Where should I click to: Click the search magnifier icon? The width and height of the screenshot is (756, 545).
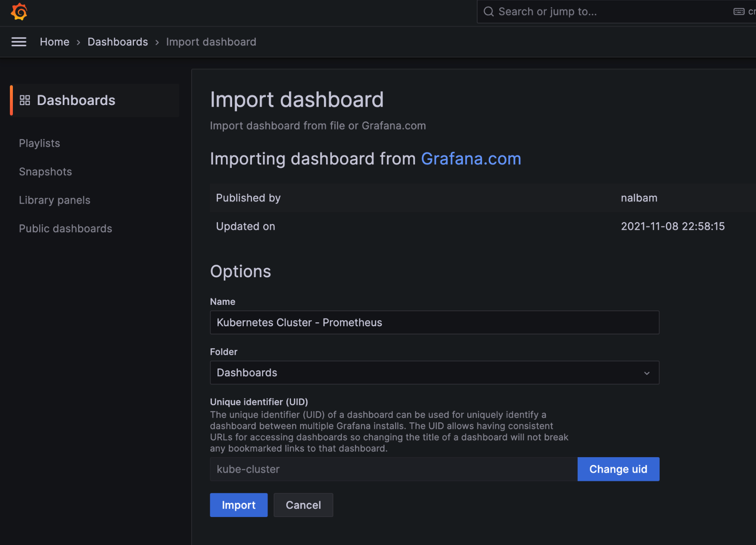point(488,12)
